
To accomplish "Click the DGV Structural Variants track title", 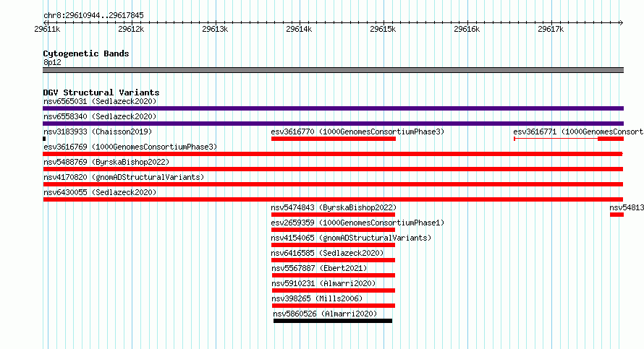I will (x=101, y=92).
